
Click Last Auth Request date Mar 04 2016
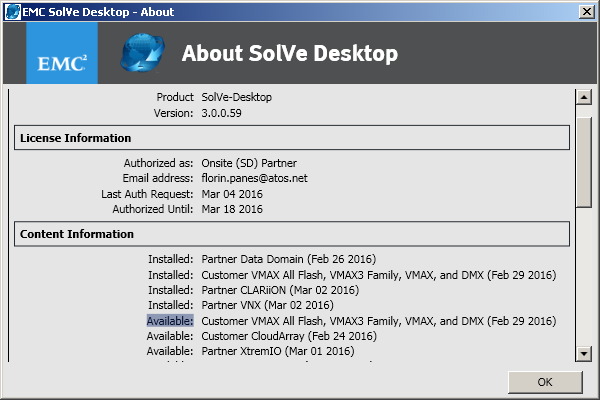click(232, 194)
